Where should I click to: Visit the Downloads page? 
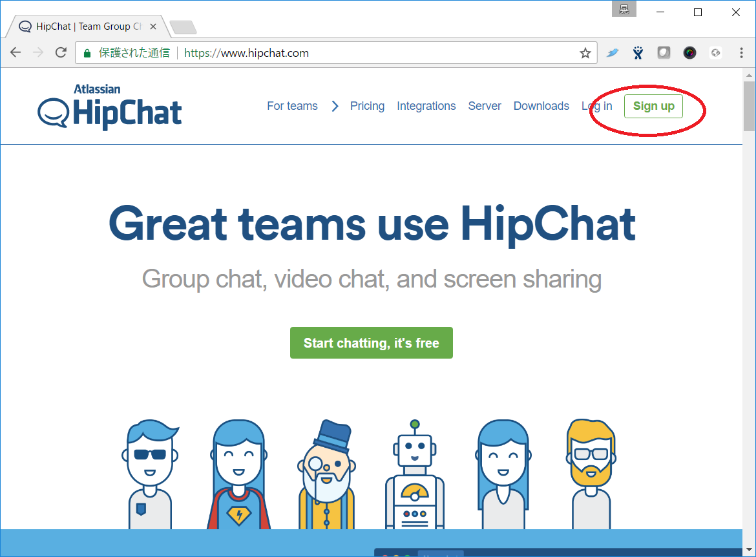(x=541, y=106)
